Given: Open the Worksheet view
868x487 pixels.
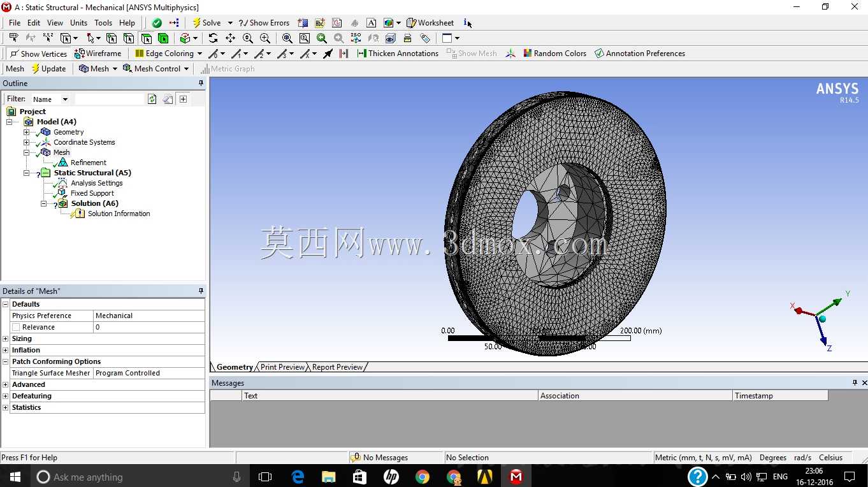Looking at the screenshot, I should [x=430, y=23].
